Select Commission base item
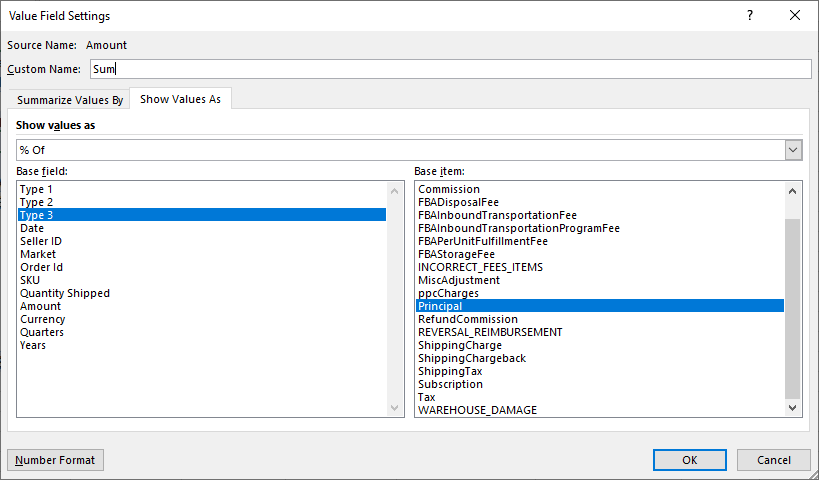 600,189
